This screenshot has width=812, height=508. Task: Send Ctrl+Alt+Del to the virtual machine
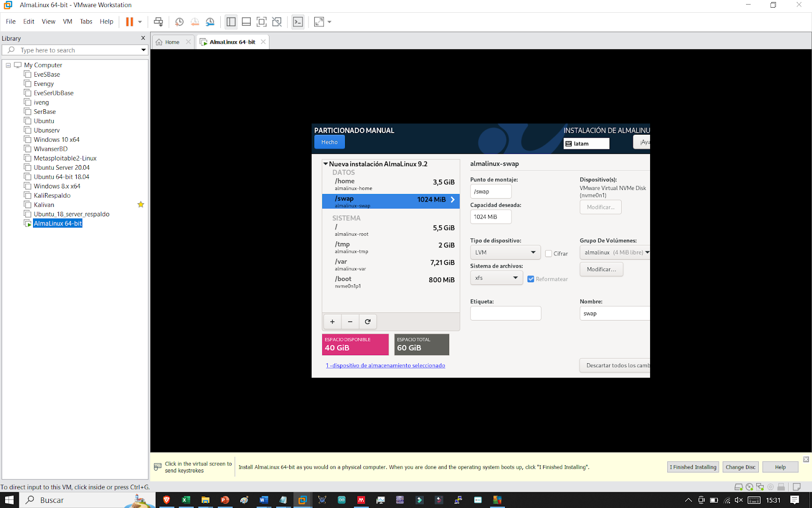coord(158,22)
